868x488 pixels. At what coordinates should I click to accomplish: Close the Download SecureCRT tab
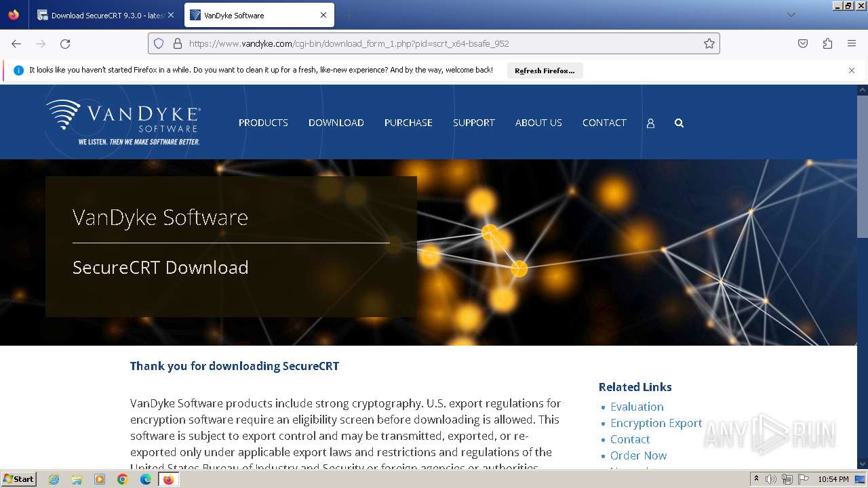tap(170, 15)
